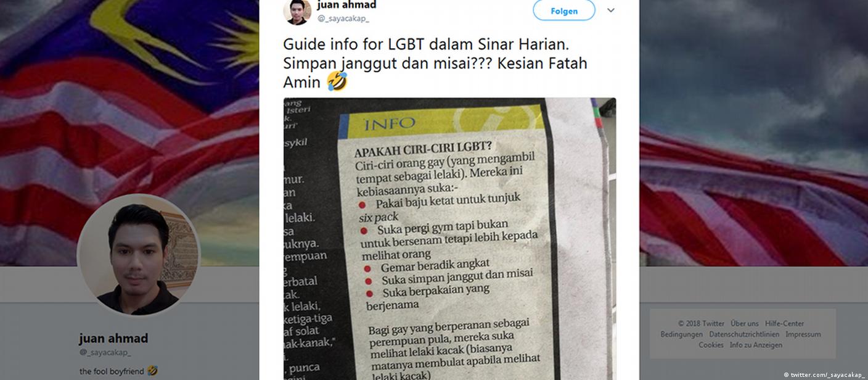Open the Bedingungen footer link
Viewport: 868px width, 380px height.
click(x=682, y=334)
